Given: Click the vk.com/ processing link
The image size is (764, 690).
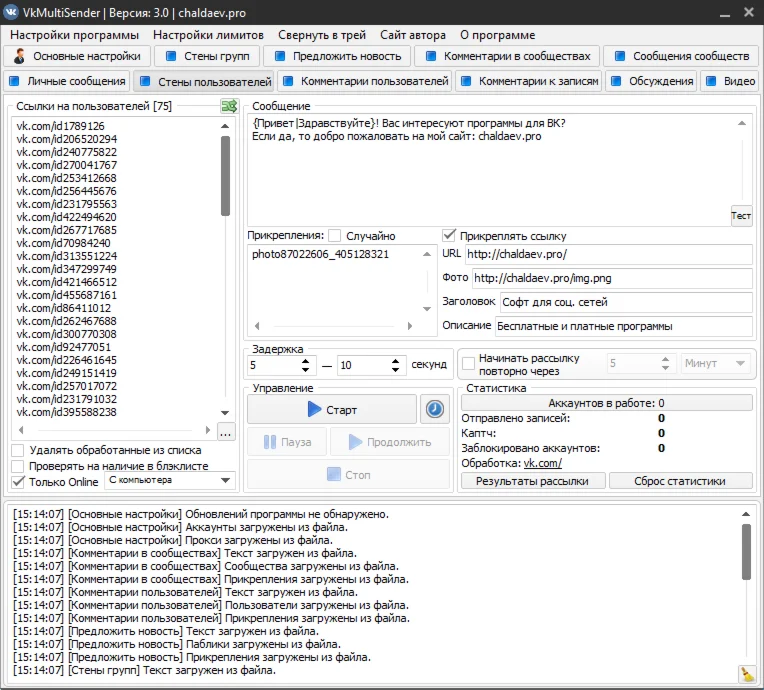Looking at the screenshot, I should (543, 463).
